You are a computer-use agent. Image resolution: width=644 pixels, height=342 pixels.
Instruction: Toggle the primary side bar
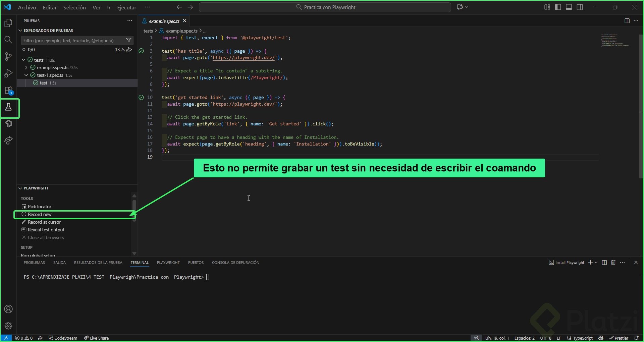coord(558,7)
